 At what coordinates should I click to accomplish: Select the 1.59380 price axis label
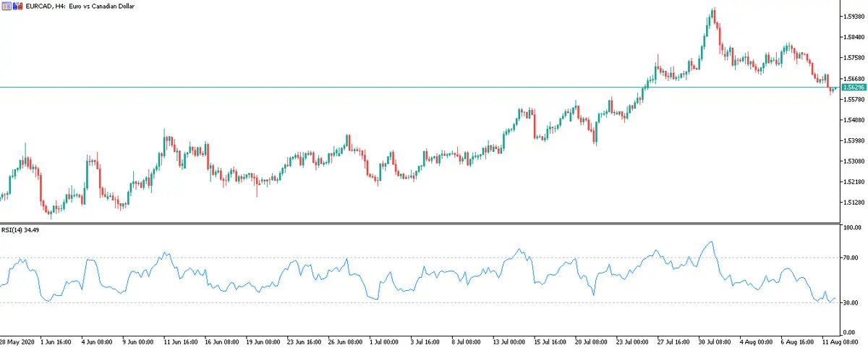pyautogui.click(x=853, y=16)
